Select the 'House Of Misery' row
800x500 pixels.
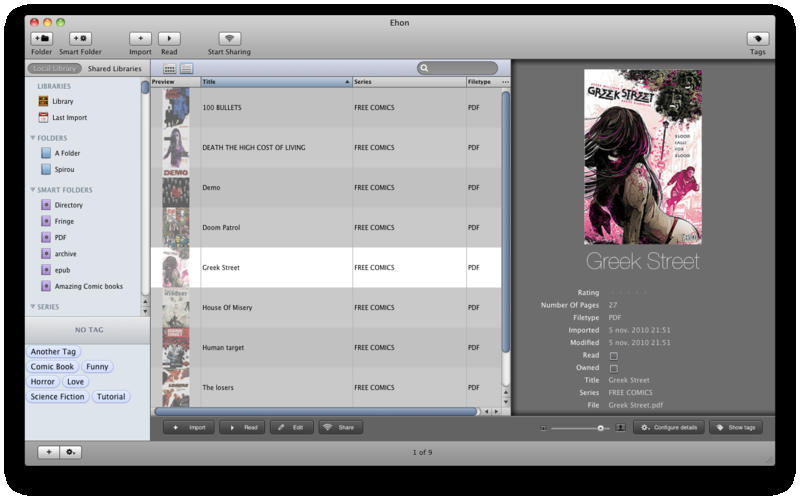(x=326, y=308)
